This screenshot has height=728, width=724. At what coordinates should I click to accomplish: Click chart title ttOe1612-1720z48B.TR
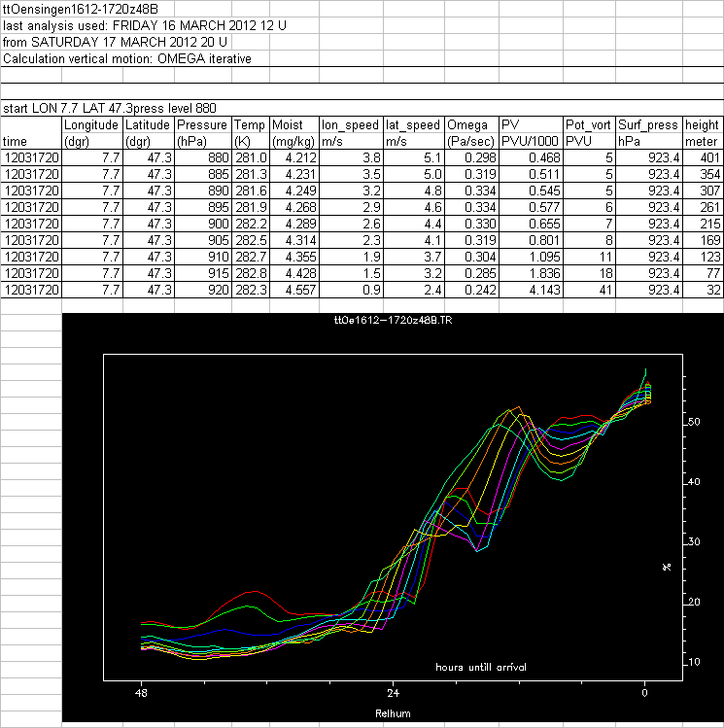393,320
